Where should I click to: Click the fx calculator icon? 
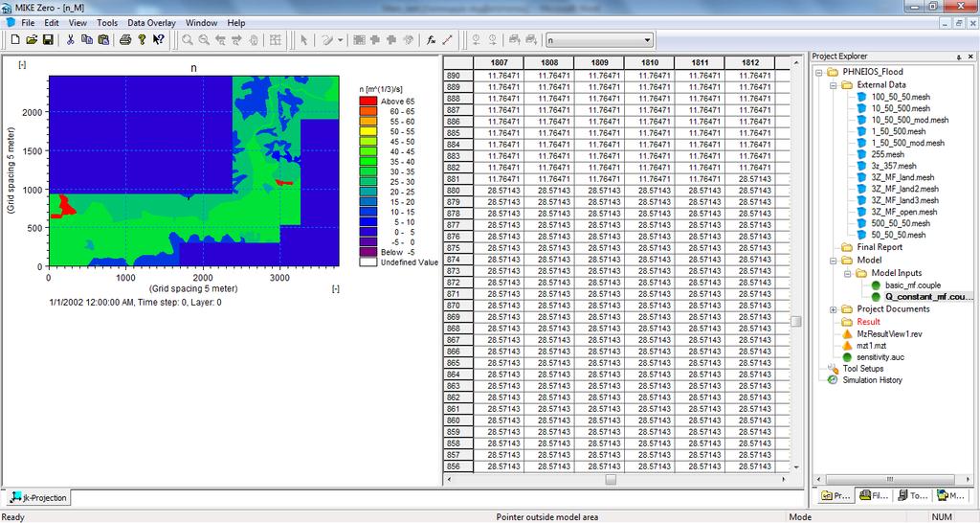pyautogui.click(x=431, y=39)
